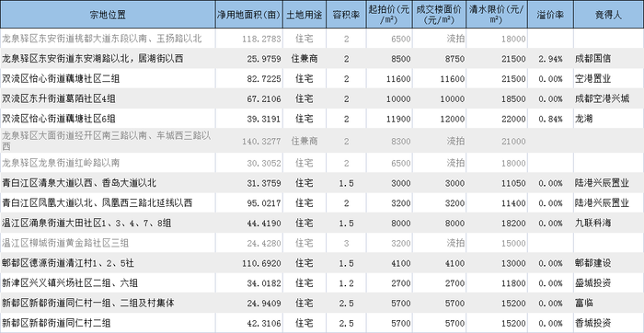The height and width of the screenshot is (333, 644).
Task: Click the 2.94% premium rate cell
Action: pyautogui.click(x=550, y=59)
